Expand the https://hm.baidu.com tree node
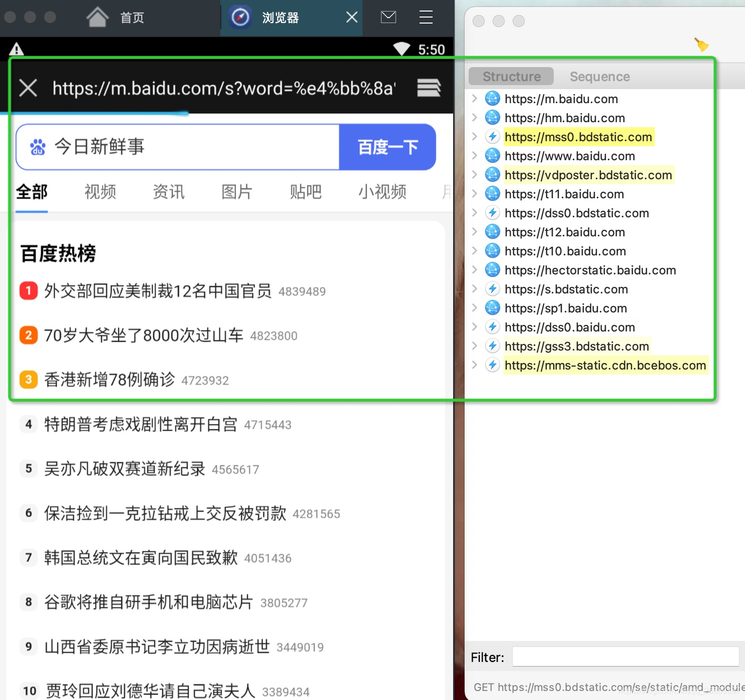The width and height of the screenshot is (745, 700). (475, 118)
